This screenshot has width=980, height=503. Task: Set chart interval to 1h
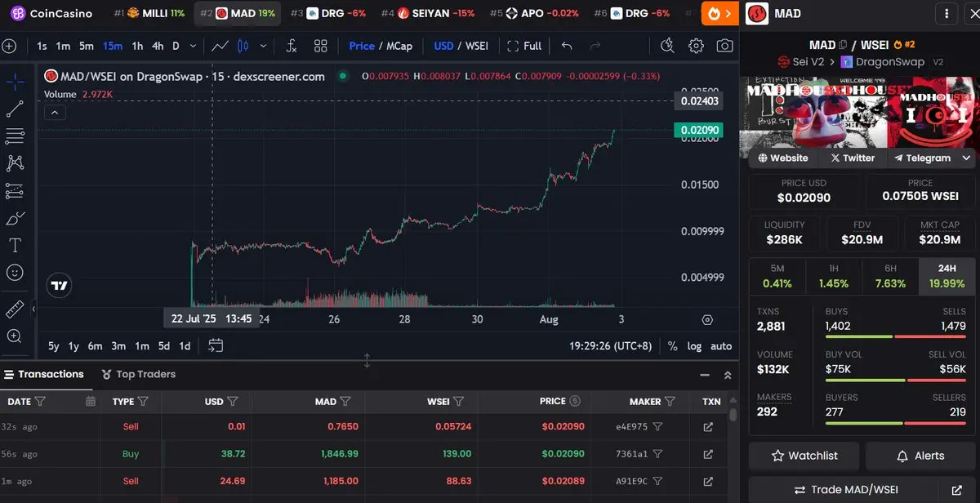(x=137, y=46)
